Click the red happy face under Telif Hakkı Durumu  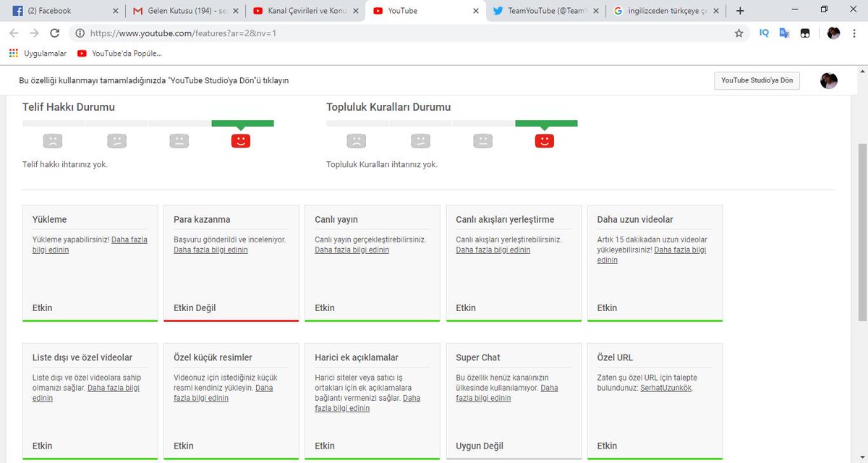click(x=240, y=140)
